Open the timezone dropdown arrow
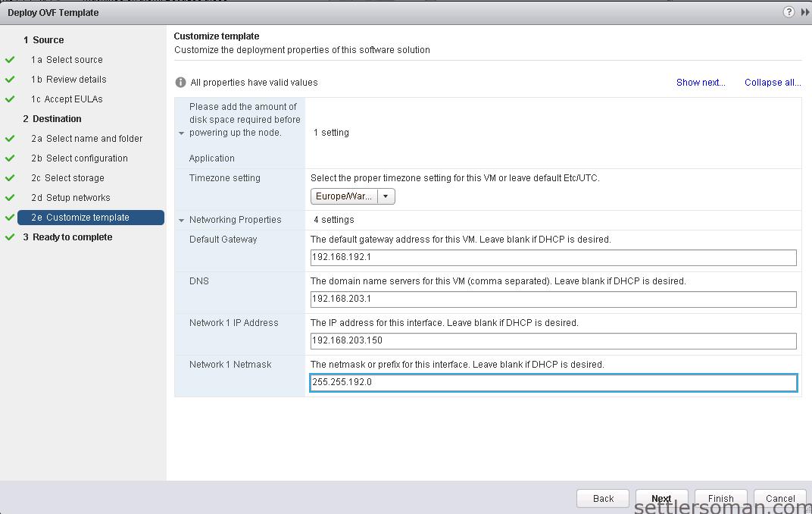812x514 pixels. coord(386,196)
